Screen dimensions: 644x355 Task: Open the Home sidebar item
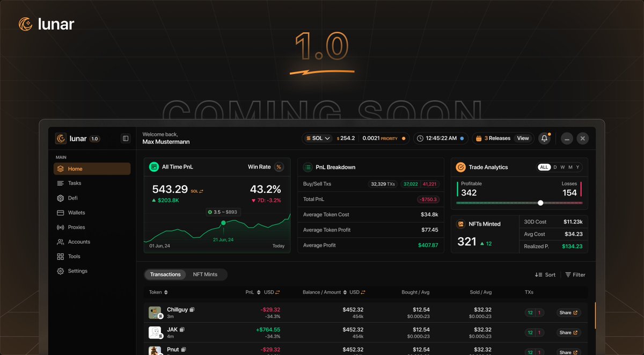(92, 169)
